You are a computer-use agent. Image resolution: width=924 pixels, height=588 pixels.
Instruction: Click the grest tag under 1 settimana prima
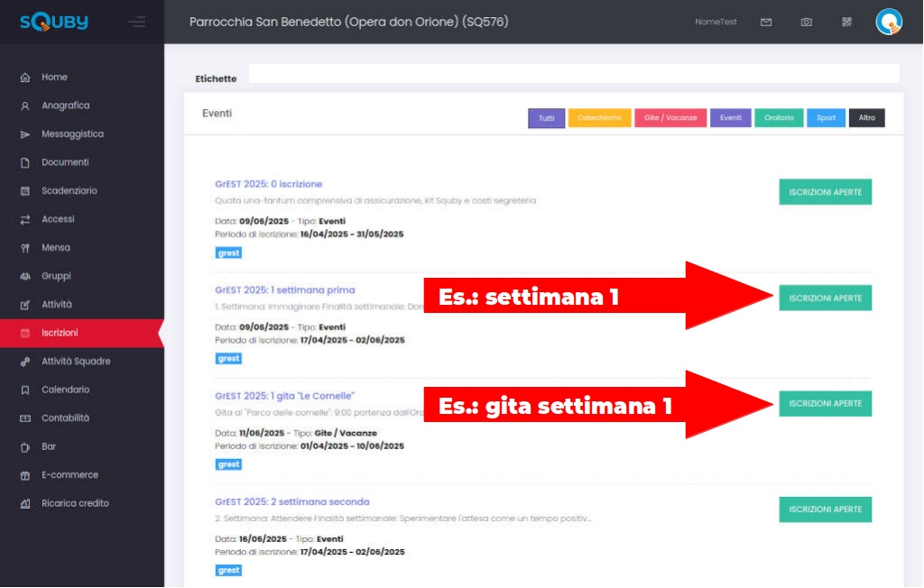[x=228, y=359]
